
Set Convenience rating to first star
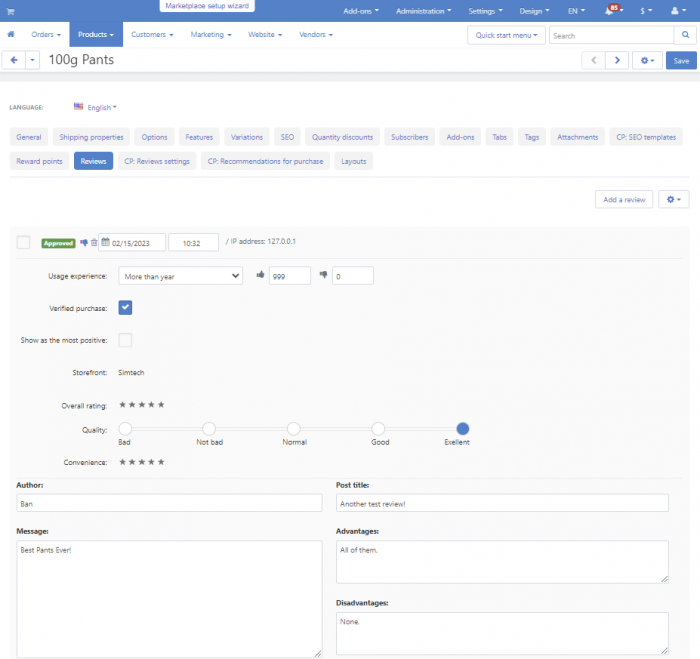point(122,462)
